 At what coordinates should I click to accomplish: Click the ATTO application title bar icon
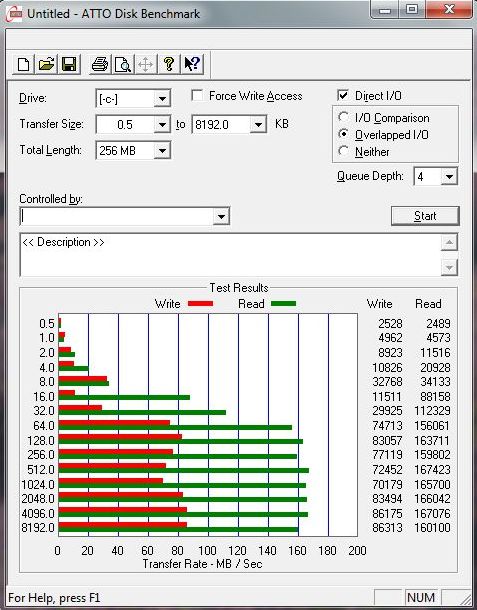point(13,13)
